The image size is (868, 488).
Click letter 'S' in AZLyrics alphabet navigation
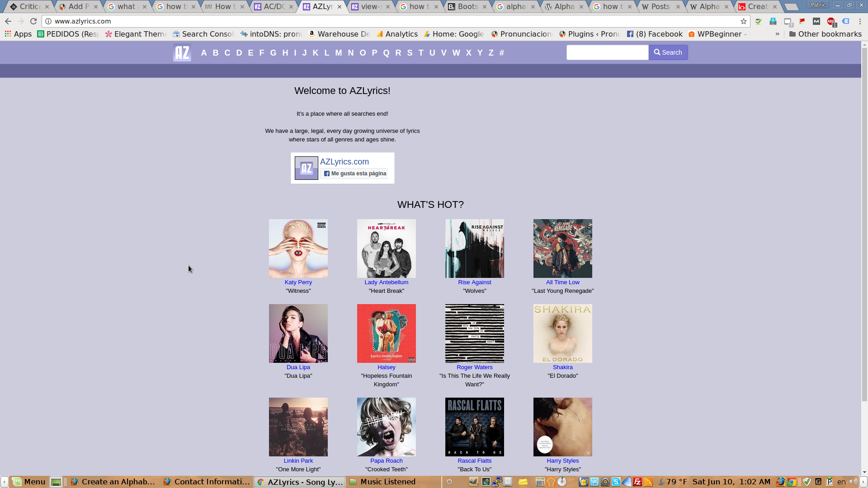tap(410, 52)
